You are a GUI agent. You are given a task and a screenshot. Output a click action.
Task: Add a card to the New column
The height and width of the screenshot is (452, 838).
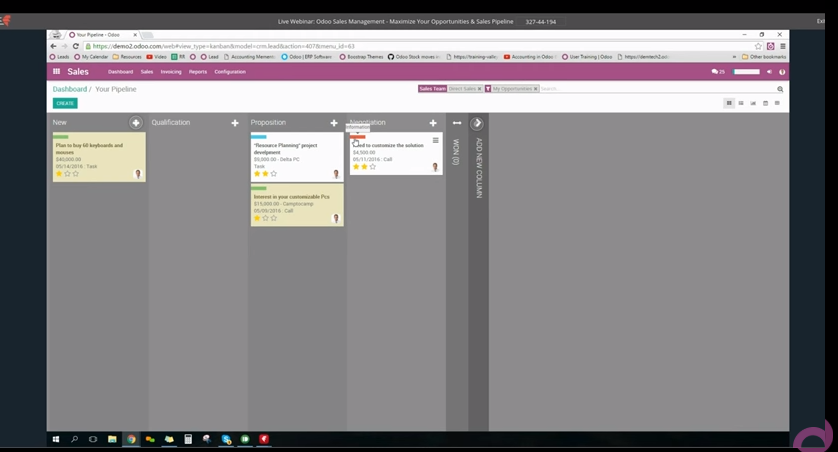[136, 123]
